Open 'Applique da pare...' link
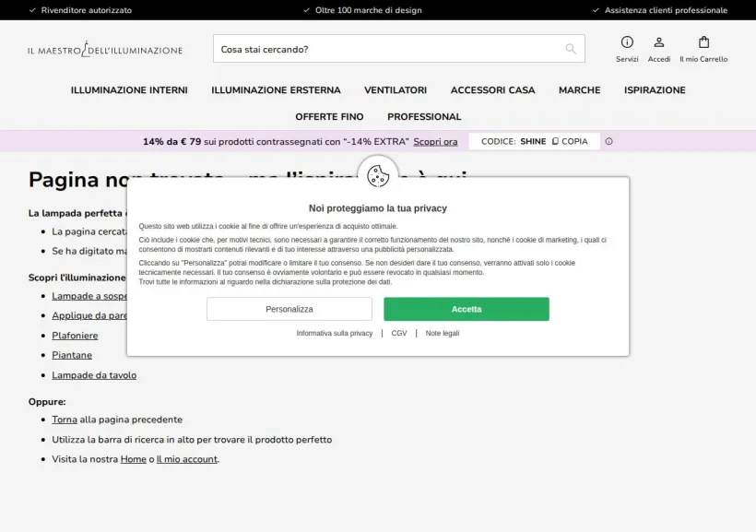This screenshot has height=532, width=756. tap(89, 315)
